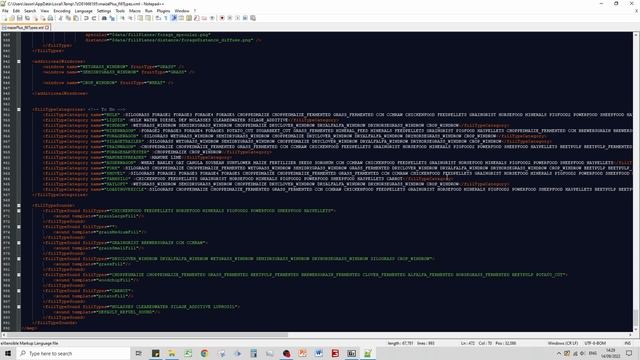This screenshot has width=640, height=360.
Task: Toggle Word Wrap in the toolbar
Action: 158,18
